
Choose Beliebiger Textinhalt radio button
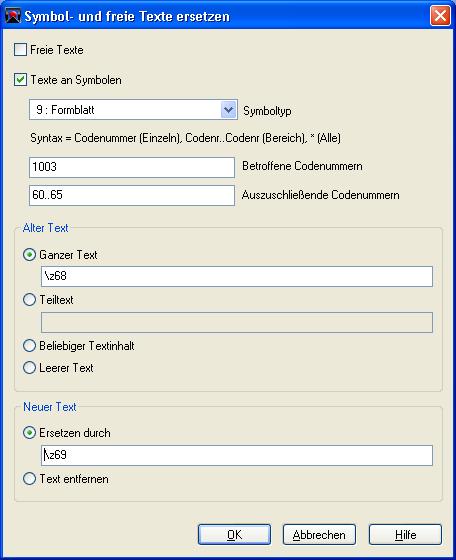(29, 346)
